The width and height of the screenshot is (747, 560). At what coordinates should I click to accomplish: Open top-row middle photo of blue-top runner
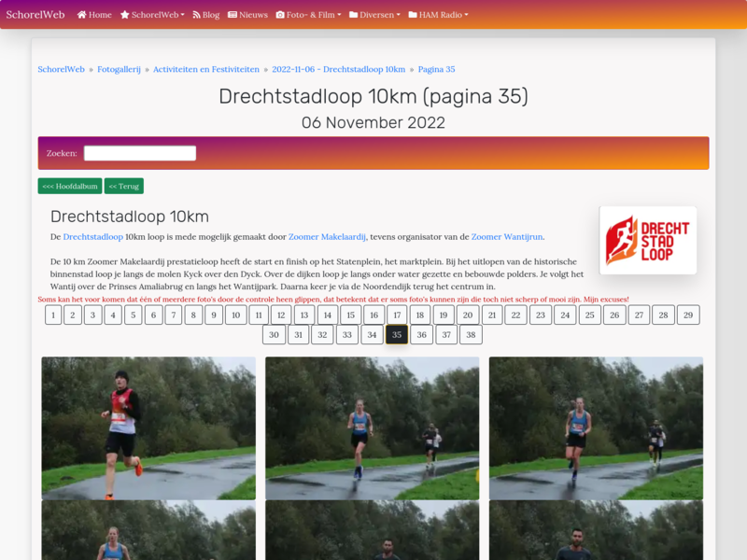click(x=372, y=428)
